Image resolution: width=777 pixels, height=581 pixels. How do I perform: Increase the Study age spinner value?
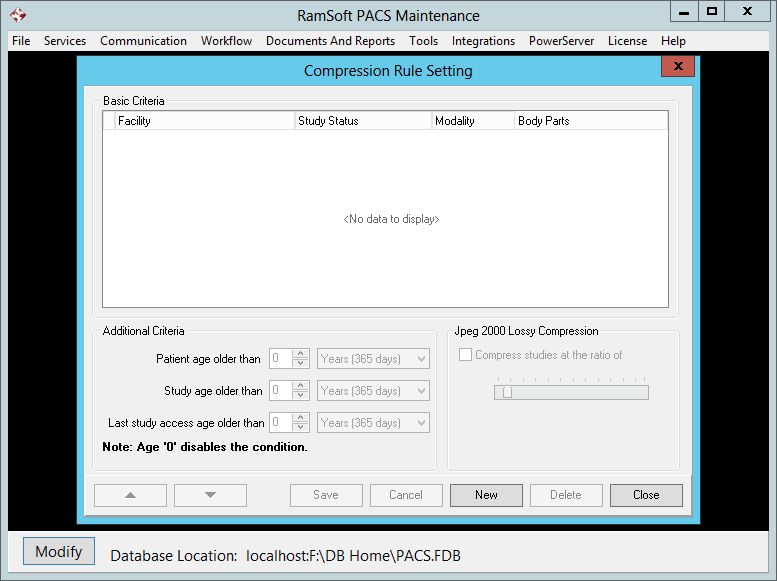[300, 386]
